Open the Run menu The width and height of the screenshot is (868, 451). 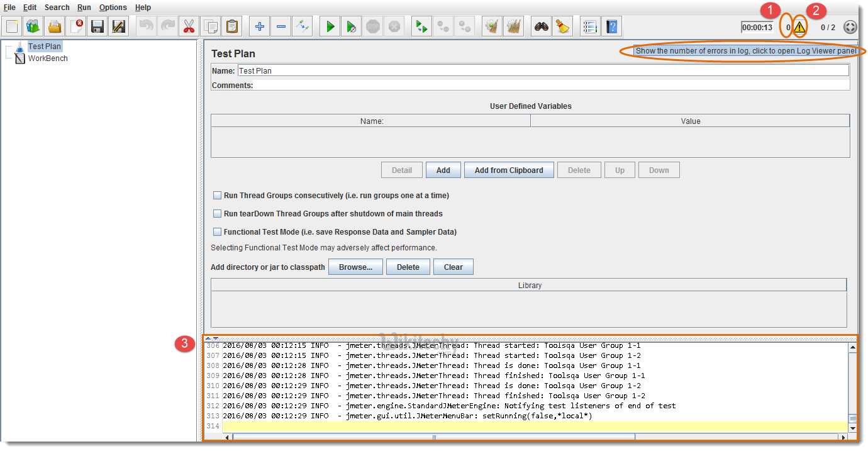[84, 8]
